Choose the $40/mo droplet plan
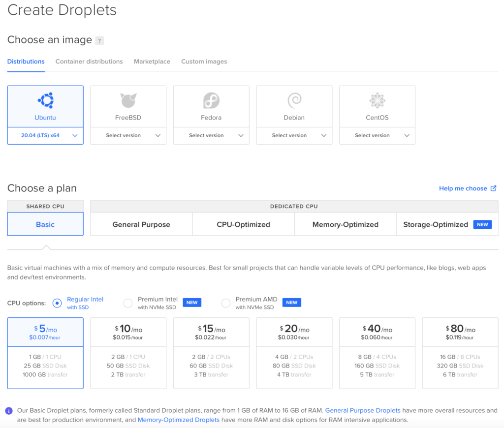The image size is (504, 428). 377,353
